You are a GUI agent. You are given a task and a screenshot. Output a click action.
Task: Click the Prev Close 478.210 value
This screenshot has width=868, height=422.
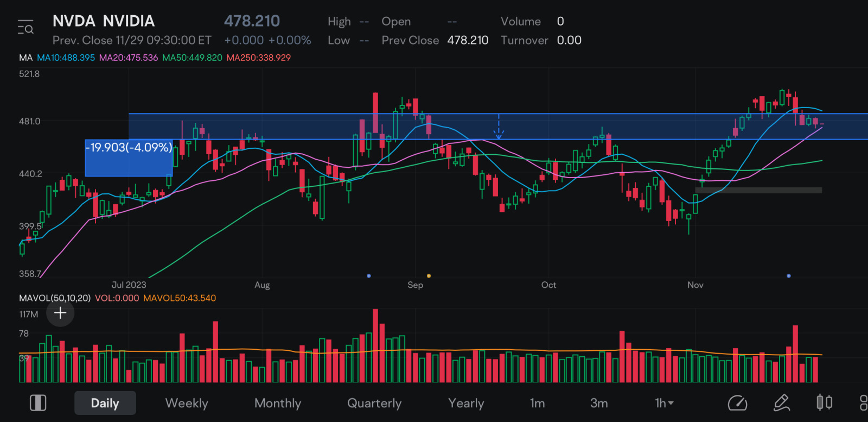[x=468, y=40]
